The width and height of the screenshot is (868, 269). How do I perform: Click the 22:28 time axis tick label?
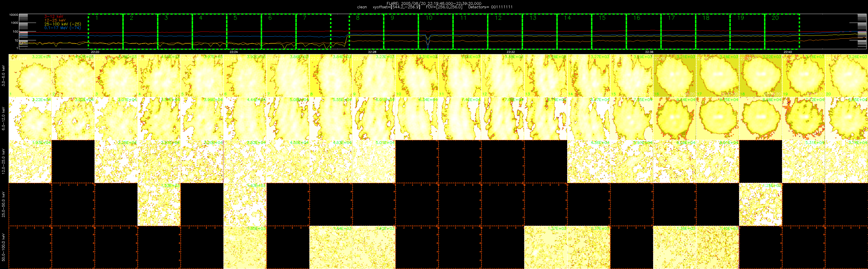pos(372,52)
